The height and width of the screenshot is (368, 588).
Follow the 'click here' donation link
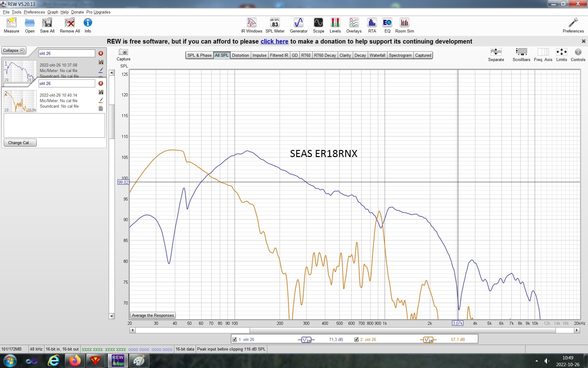274,41
